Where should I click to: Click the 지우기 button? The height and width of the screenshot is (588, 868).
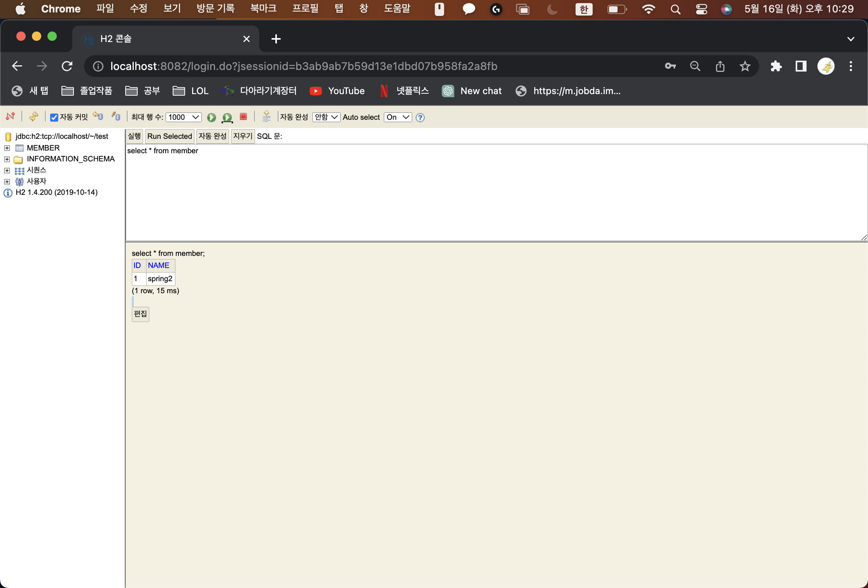[x=243, y=136]
